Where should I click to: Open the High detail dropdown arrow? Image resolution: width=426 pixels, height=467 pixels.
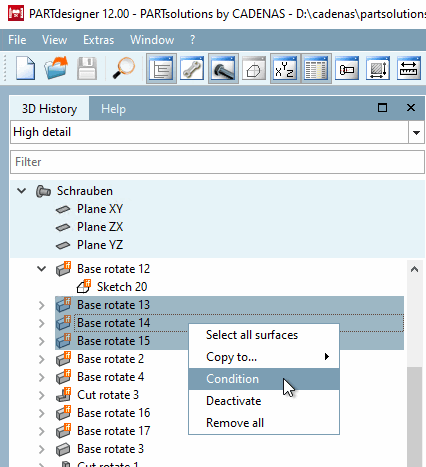tap(416, 133)
